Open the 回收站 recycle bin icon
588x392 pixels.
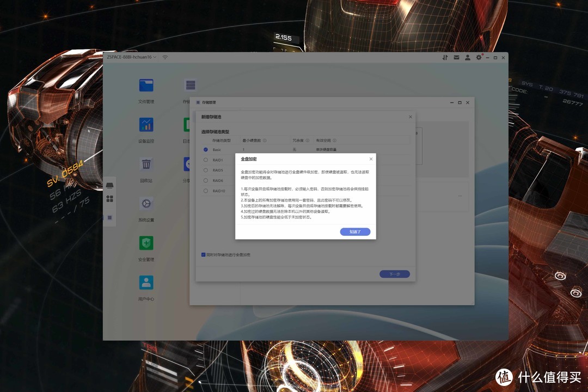click(x=146, y=164)
